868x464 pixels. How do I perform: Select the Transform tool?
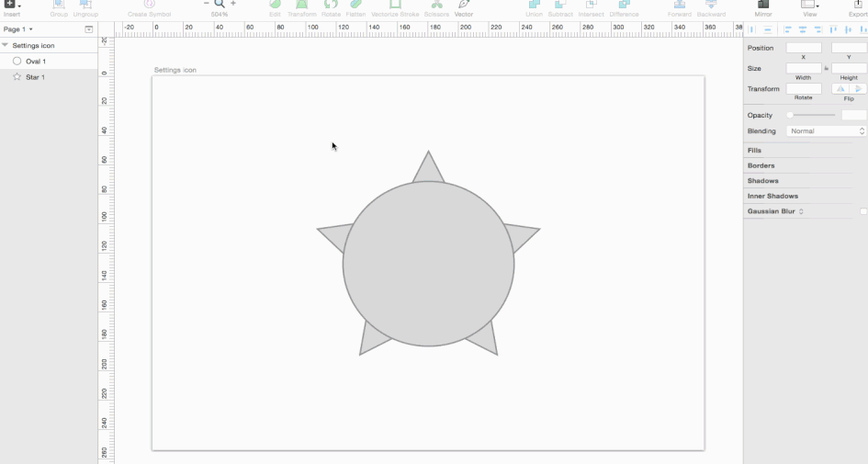click(x=301, y=5)
